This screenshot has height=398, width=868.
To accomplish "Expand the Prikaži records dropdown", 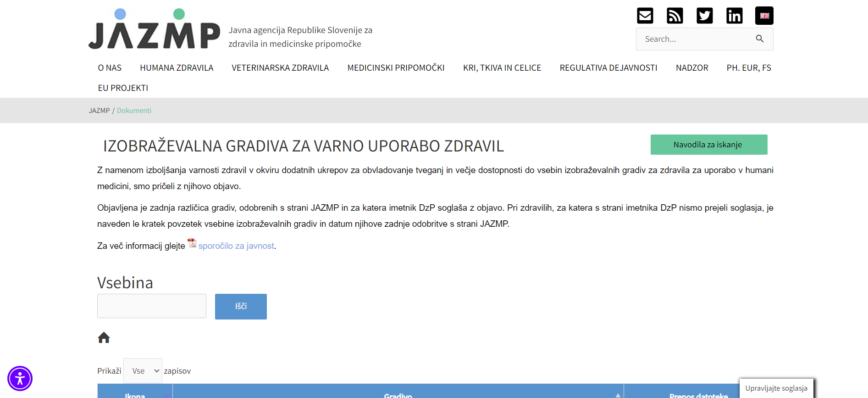I will tap(143, 371).
